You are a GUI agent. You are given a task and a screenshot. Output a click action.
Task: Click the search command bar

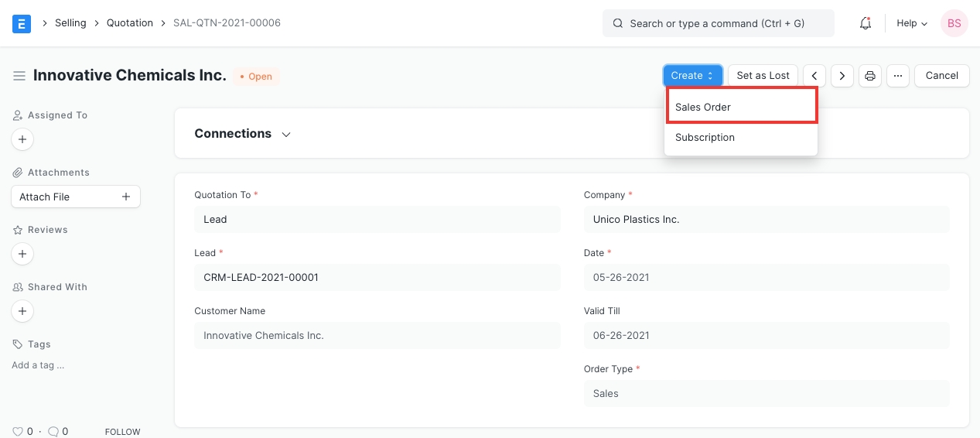pos(718,23)
